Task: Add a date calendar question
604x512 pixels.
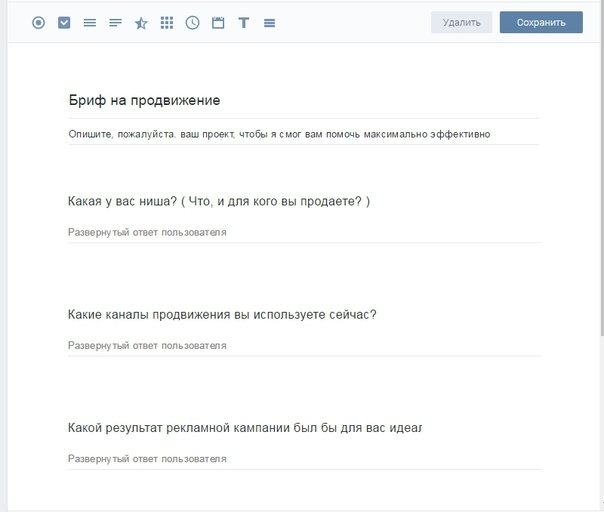Action: (x=218, y=23)
